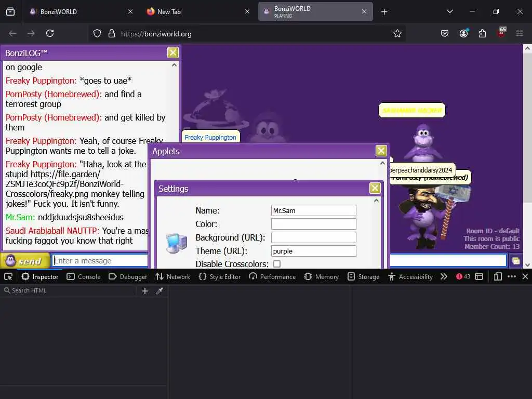Create new node plus icon
The image size is (532, 399).
click(x=145, y=291)
